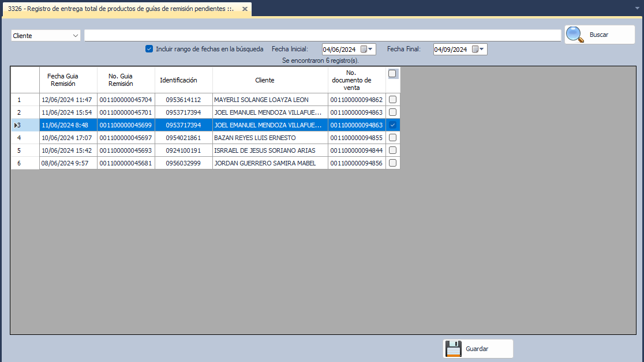Toggle the select-all checkbox in table header
The height and width of the screenshot is (362, 644).
click(x=392, y=74)
